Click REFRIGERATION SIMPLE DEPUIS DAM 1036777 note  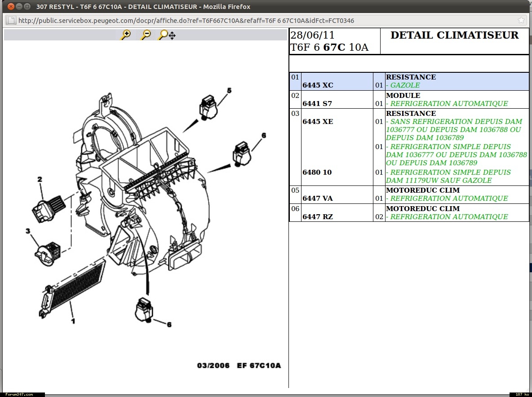457,154
